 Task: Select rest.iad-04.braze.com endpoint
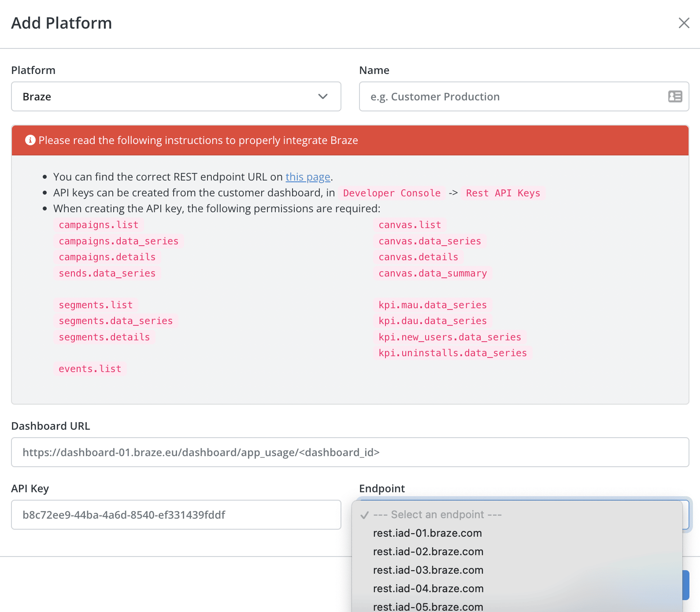[x=517, y=589]
